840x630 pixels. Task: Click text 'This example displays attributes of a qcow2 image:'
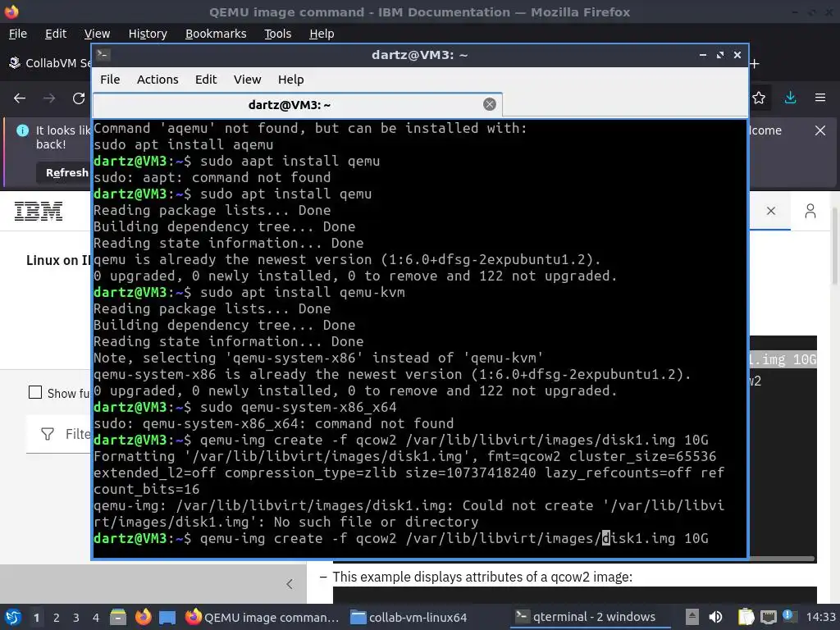tap(482, 577)
